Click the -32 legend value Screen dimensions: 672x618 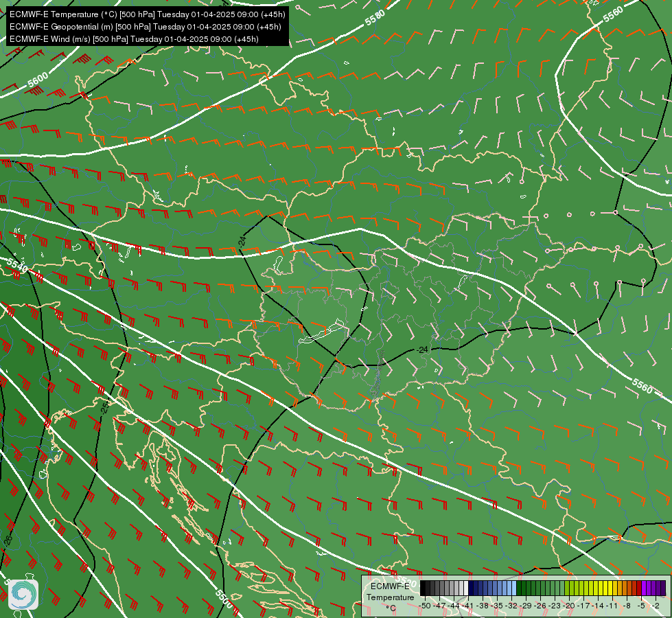511,606
